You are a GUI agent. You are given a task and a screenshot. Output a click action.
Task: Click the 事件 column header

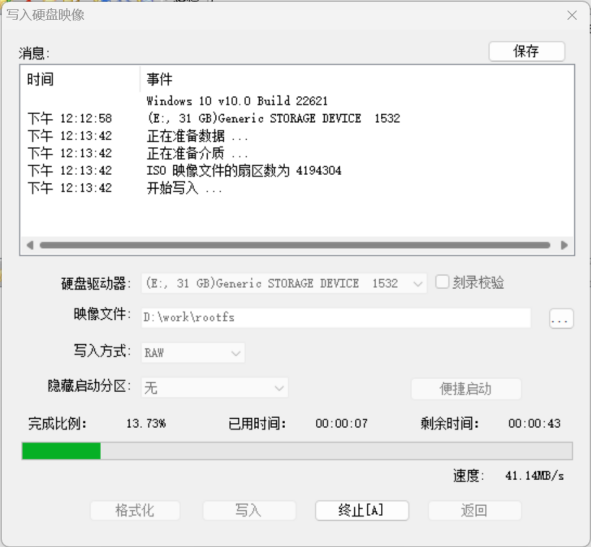click(x=357, y=80)
